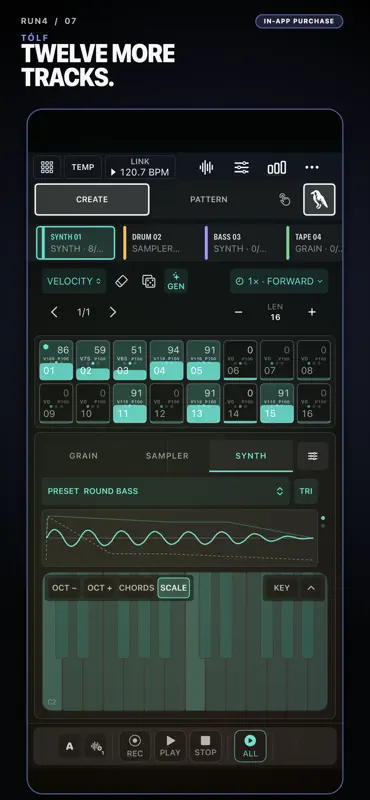Open the grid view icon

click(x=47, y=167)
